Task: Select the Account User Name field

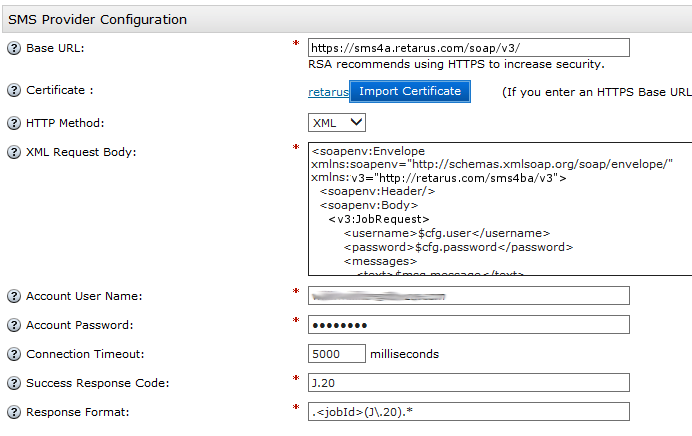Action: point(468,295)
